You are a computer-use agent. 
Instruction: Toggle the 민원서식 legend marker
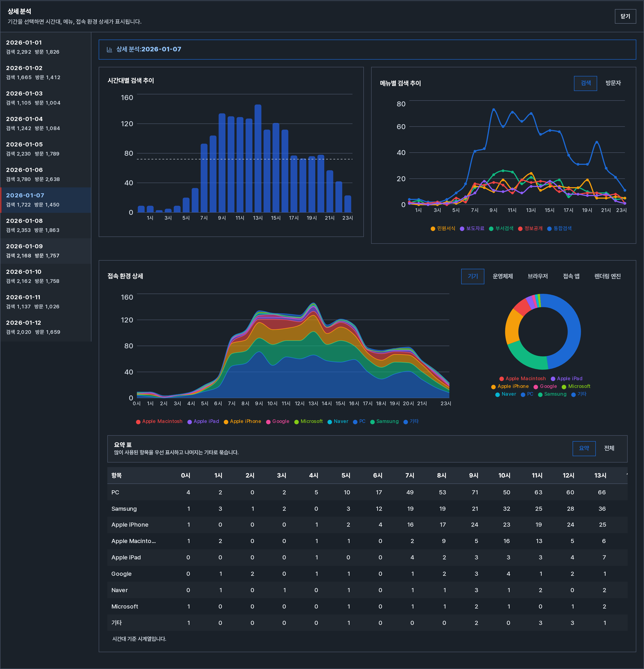(x=433, y=229)
